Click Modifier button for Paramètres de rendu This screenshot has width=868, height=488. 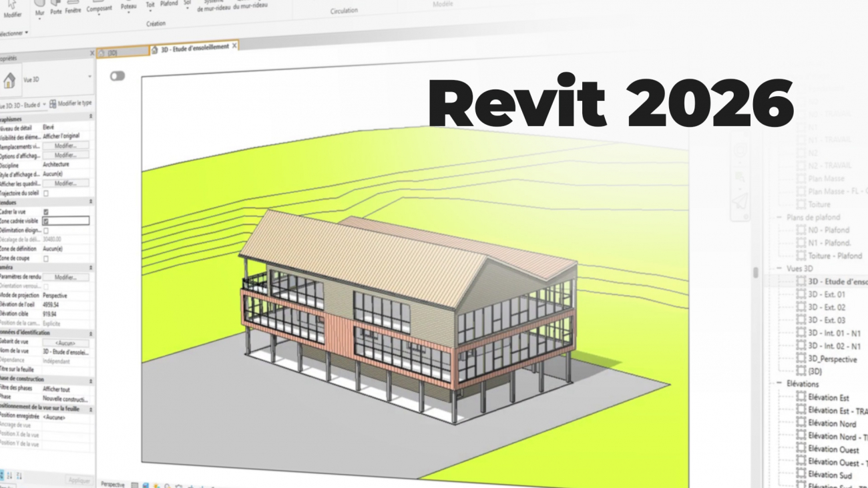pyautogui.click(x=65, y=276)
